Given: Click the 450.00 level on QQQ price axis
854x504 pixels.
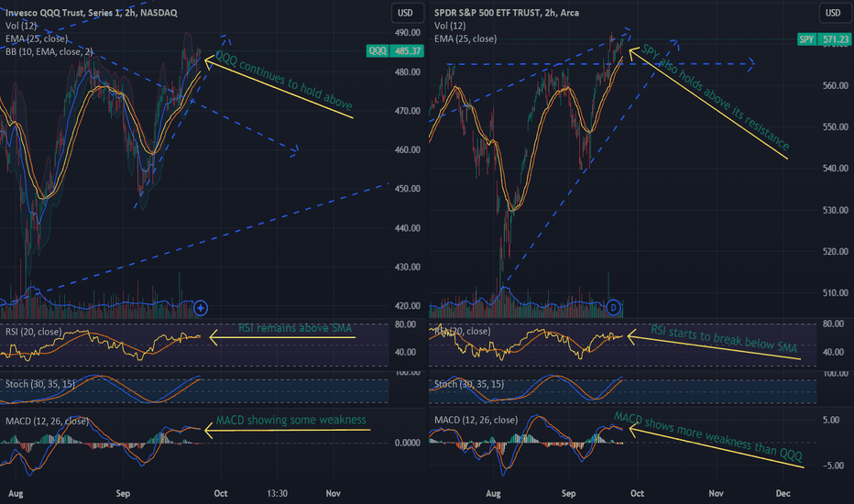Looking at the screenshot, I should [x=408, y=189].
